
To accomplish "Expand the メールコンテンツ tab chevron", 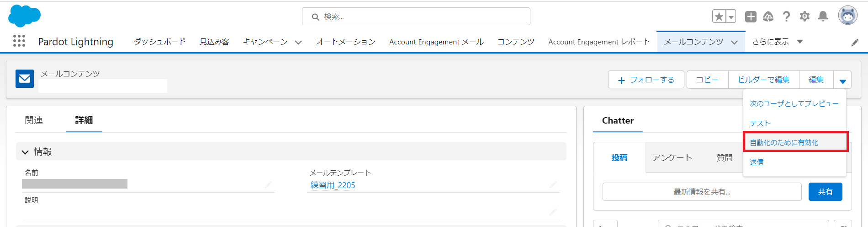I will pos(734,42).
